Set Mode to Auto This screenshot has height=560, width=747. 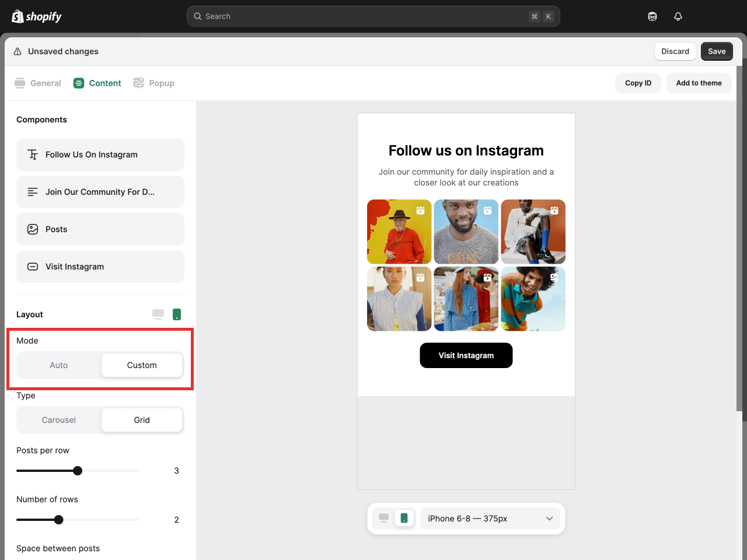point(59,365)
